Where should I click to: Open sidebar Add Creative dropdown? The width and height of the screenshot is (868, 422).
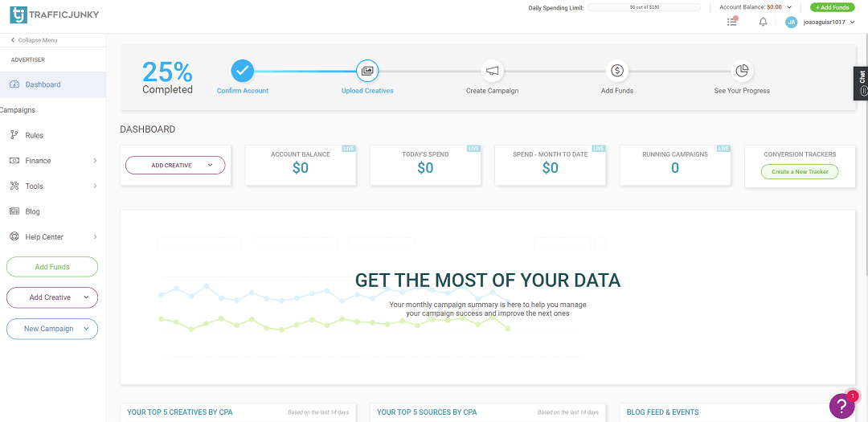[52, 297]
